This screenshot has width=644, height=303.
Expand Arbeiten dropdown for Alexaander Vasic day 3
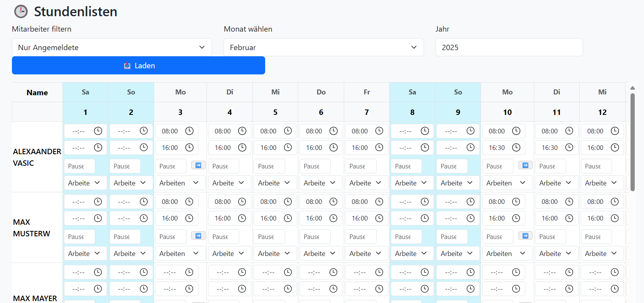[179, 183]
